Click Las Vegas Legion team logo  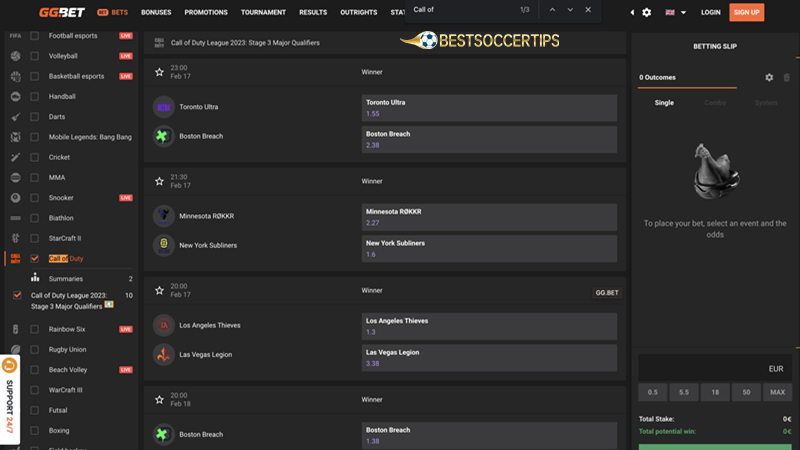tap(164, 355)
